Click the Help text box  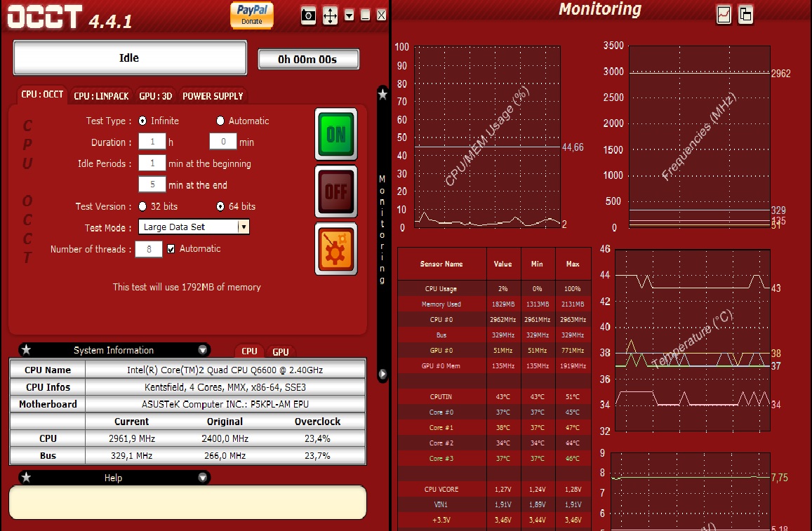point(187,502)
